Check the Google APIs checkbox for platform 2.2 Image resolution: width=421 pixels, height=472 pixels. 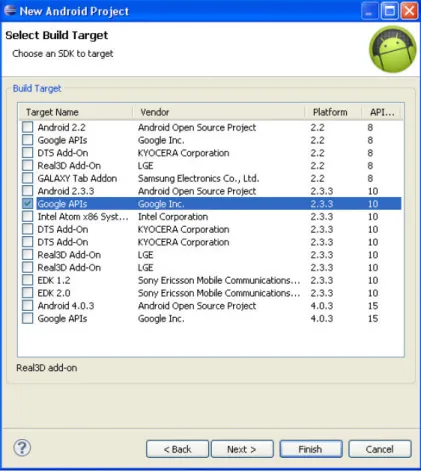pyautogui.click(x=28, y=140)
